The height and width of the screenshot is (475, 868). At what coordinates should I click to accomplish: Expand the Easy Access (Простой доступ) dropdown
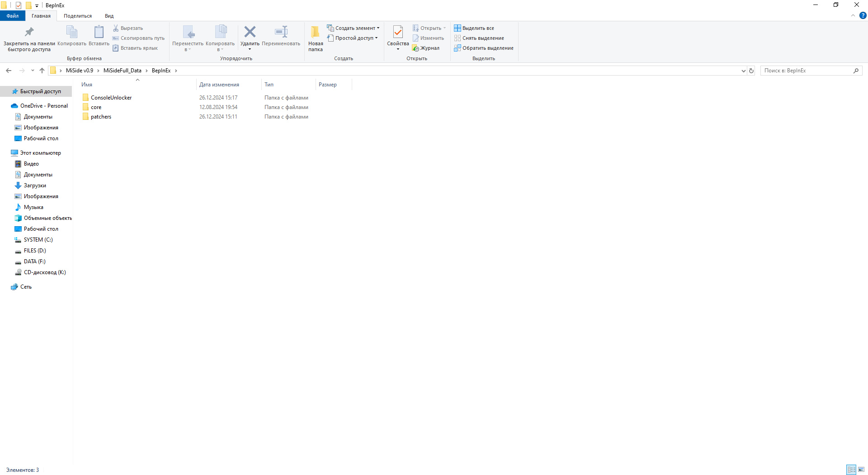coord(376,38)
